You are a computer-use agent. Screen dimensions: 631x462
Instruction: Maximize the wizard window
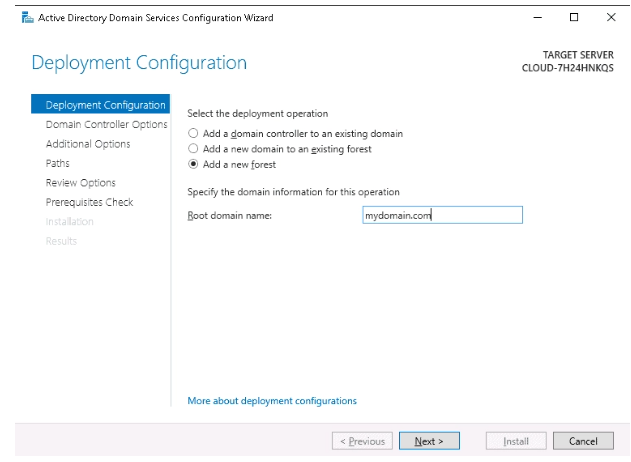tap(574, 17)
